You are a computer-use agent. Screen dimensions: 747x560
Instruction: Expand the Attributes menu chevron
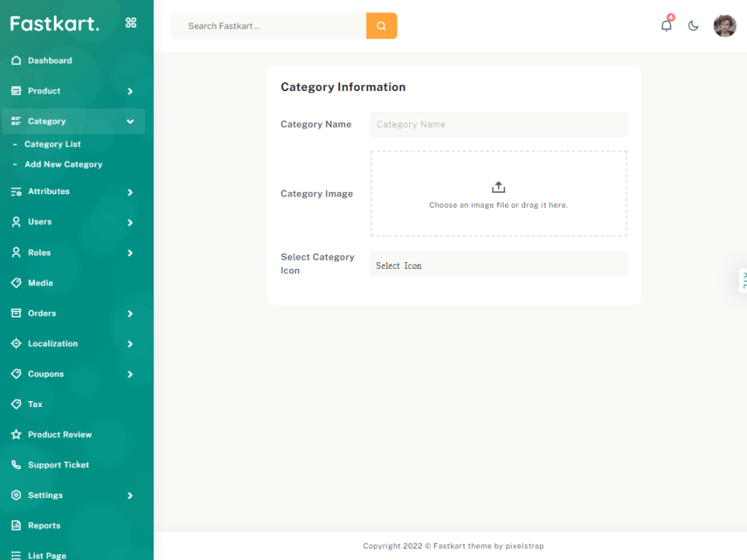click(130, 192)
